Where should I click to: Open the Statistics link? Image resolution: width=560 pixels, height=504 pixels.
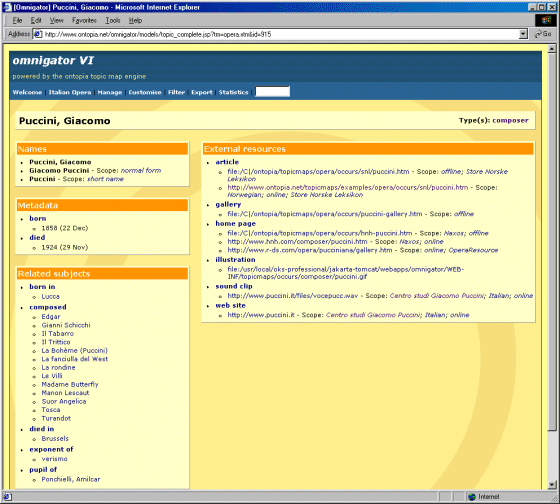pos(234,92)
